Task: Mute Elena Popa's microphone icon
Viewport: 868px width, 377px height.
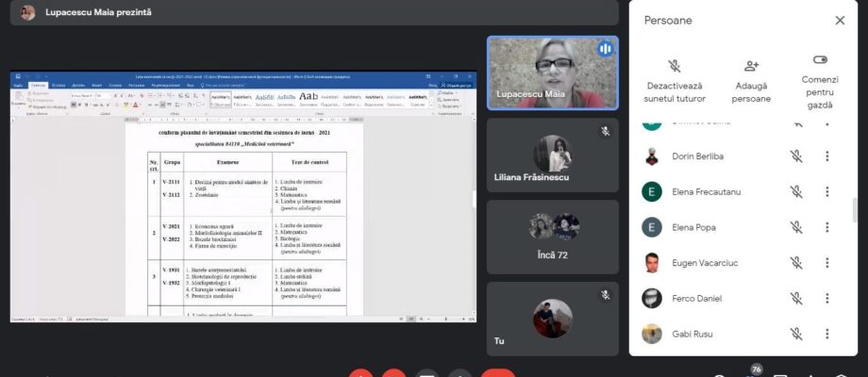Action: point(796,227)
